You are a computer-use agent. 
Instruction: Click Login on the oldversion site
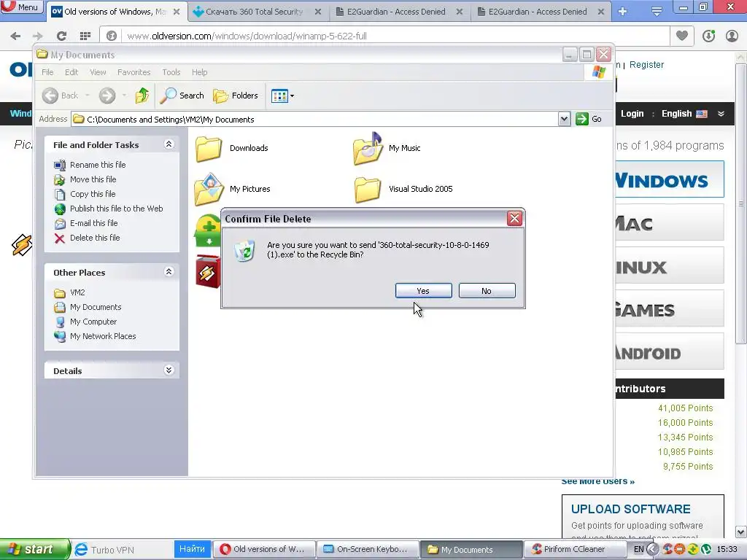[632, 114]
